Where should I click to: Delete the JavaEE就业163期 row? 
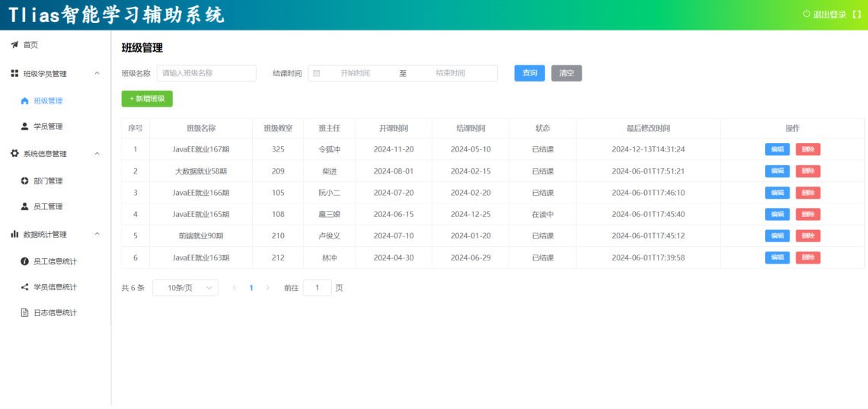click(x=808, y=257)
